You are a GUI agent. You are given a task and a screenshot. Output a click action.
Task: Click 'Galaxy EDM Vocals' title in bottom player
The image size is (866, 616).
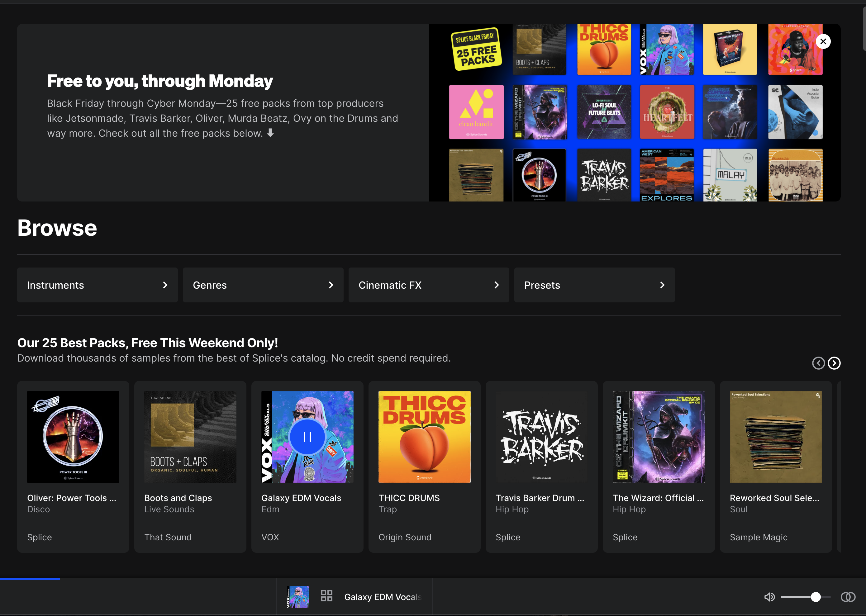pos(383,597)
